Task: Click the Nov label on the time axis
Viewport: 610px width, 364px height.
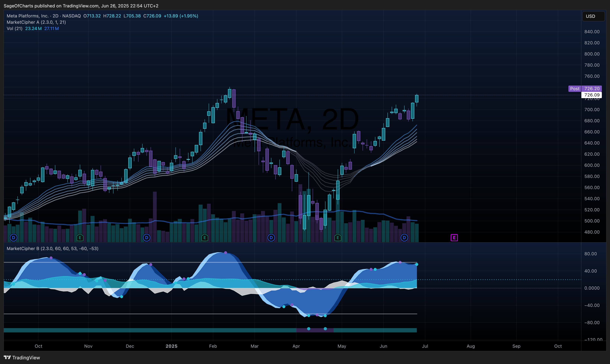Action: point(88,346)
